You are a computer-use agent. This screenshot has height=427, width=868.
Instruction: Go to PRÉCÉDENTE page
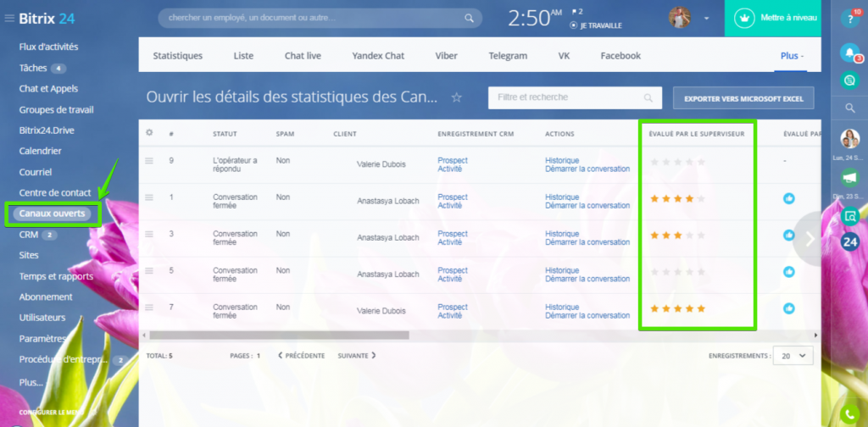coord(302,356)
